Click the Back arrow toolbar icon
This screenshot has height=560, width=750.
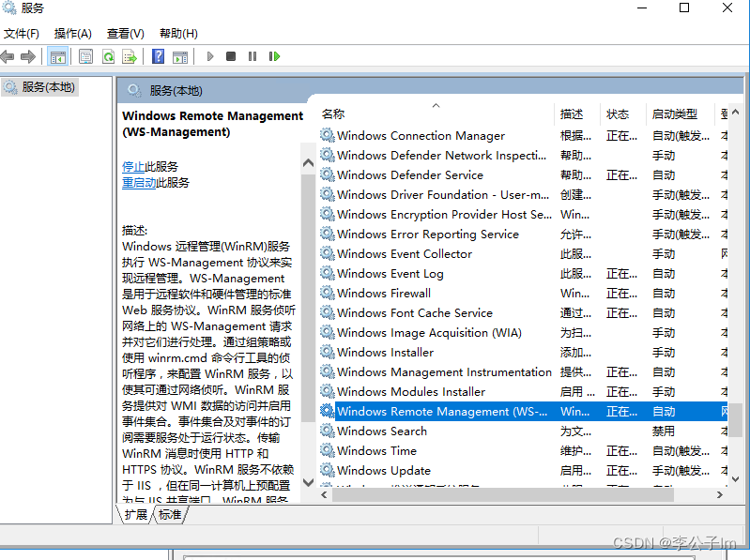click(8, 57)
